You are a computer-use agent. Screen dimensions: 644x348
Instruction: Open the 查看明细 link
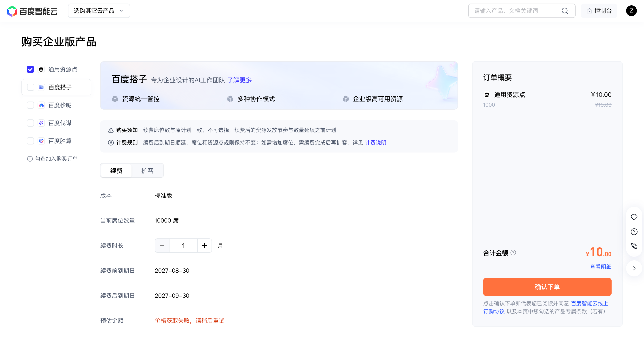[601, 267]
